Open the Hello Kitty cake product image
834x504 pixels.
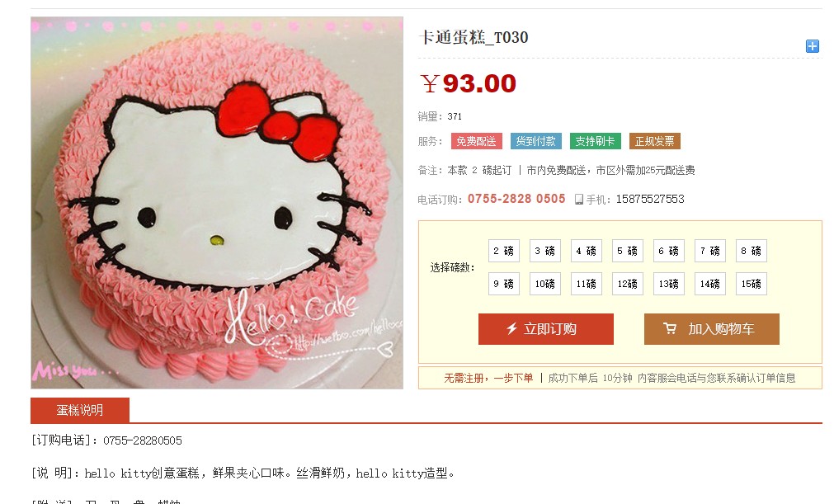[217, 203]
